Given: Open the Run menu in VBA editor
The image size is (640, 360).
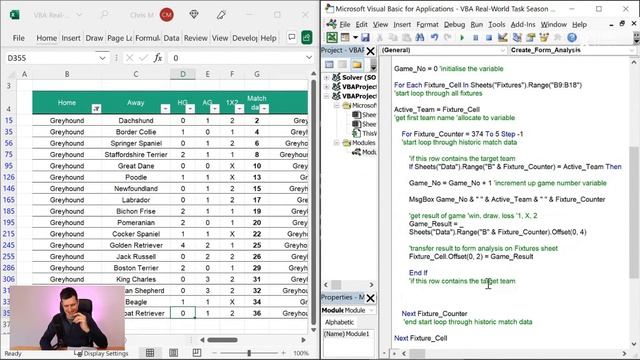Looking at the screenshot, I should tap(477, 24).
